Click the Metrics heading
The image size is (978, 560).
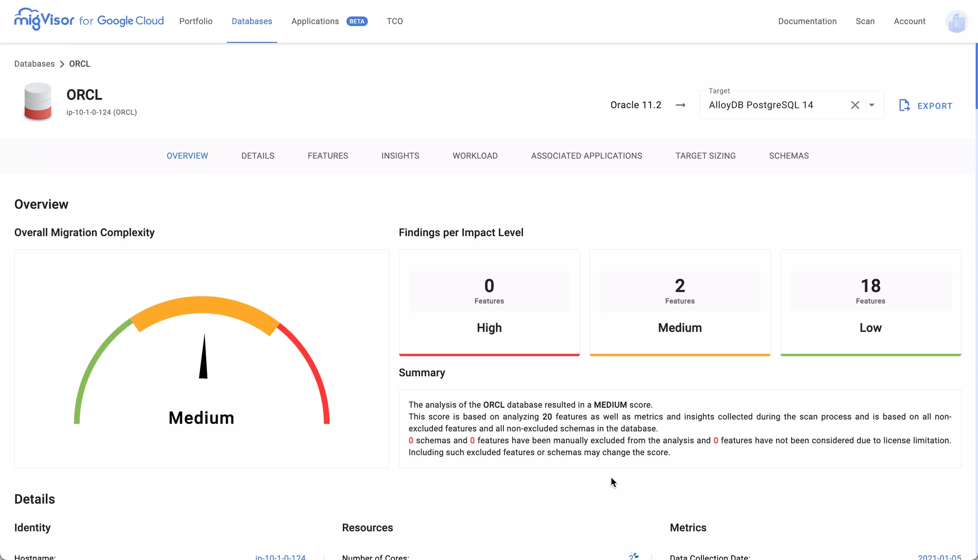[688, 528]
